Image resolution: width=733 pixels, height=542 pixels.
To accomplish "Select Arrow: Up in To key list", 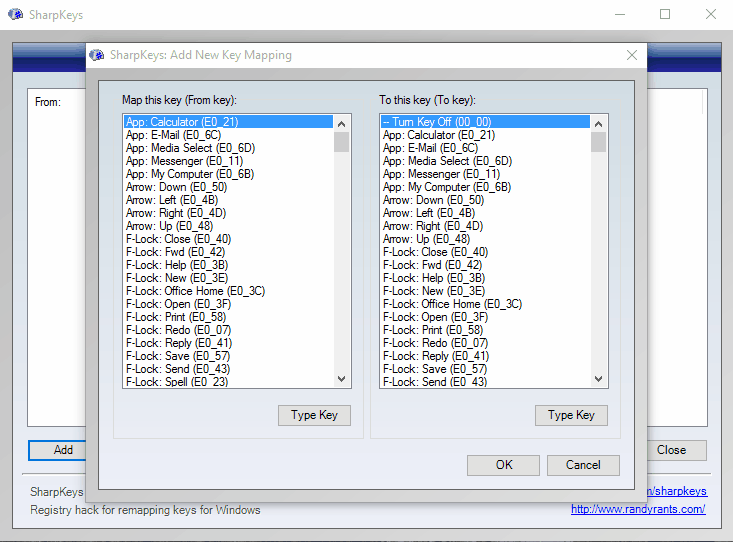I will tap(486, 239).
